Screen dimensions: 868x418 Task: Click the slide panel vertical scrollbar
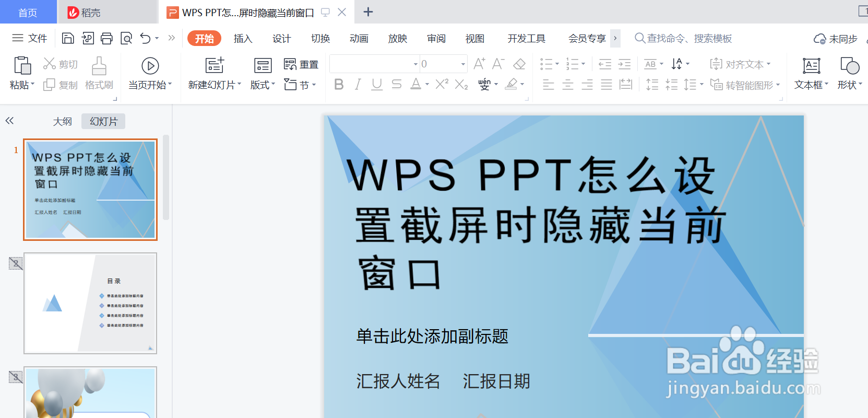166,178
